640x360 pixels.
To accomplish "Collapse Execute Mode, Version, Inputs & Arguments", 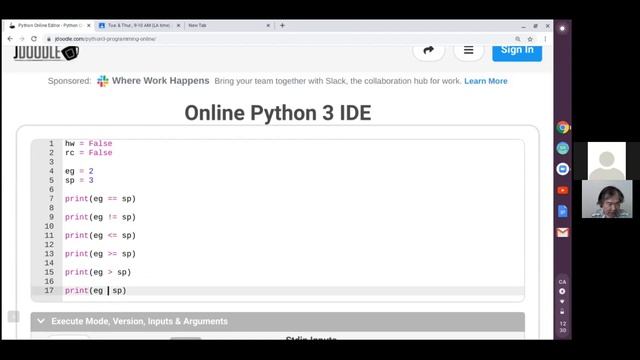I will tap(278, 321).
